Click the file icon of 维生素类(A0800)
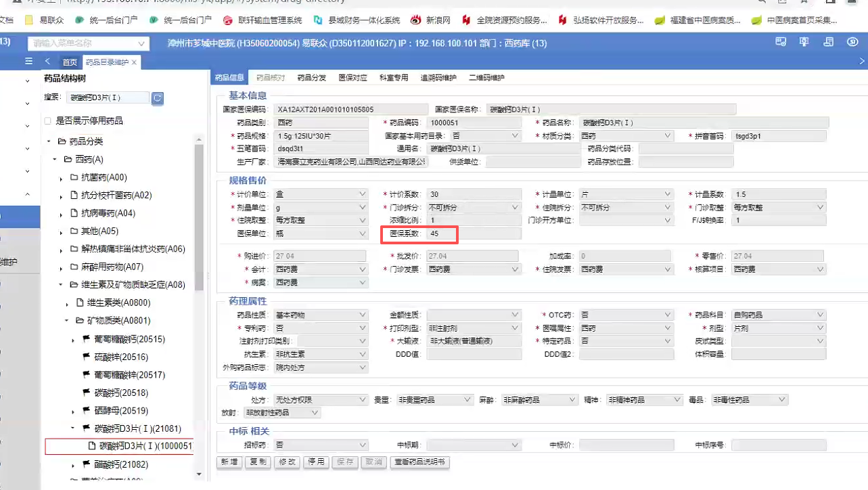 pyautogui.click(x=80, y=303)
